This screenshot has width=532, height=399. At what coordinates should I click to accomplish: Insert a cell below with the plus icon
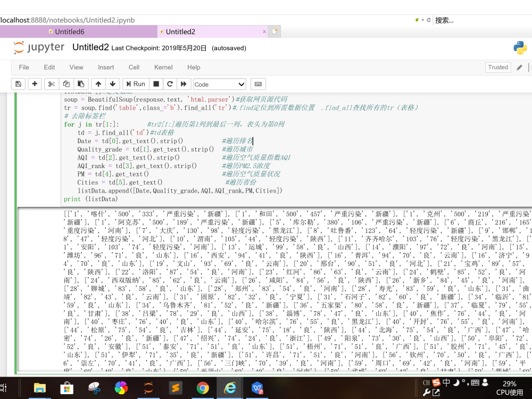pos(35,84)
